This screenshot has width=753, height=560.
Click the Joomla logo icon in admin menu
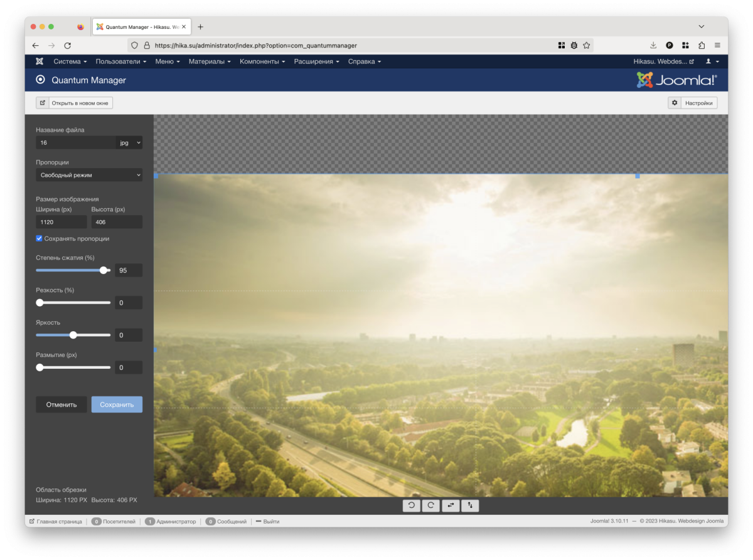[x=40, y=61]
